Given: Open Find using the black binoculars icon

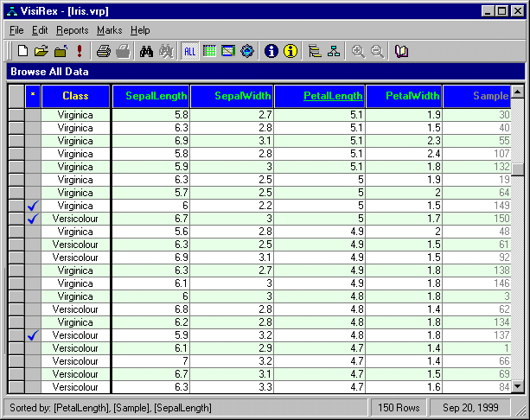Looking at the screenshot, I should click(x=147, y=51).
